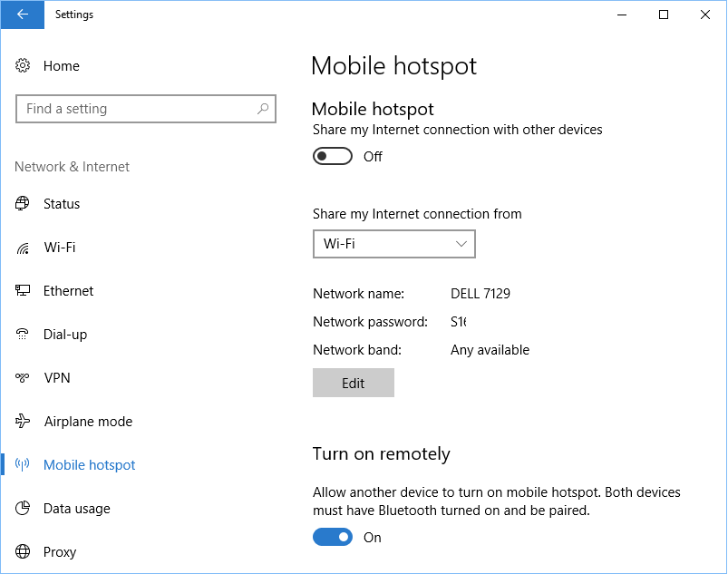Maximize the Settings window
The height and width of the screenshot is (574, 728).
(664, 15)
